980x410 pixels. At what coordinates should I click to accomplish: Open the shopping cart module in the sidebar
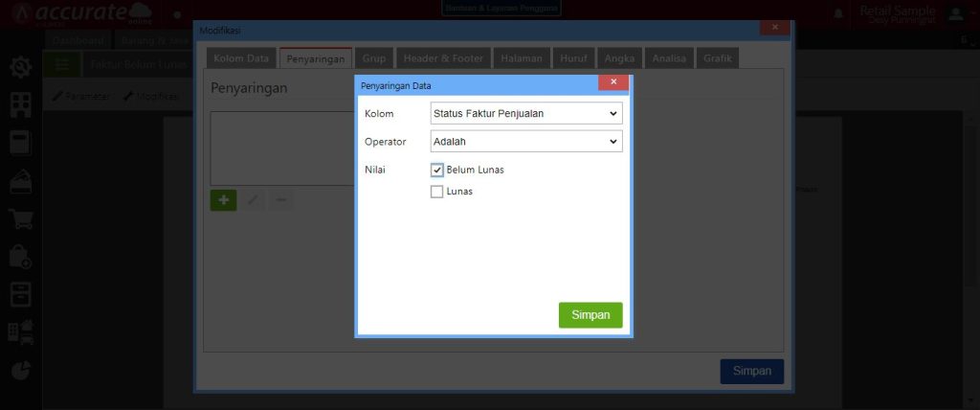tap(21, 219)
